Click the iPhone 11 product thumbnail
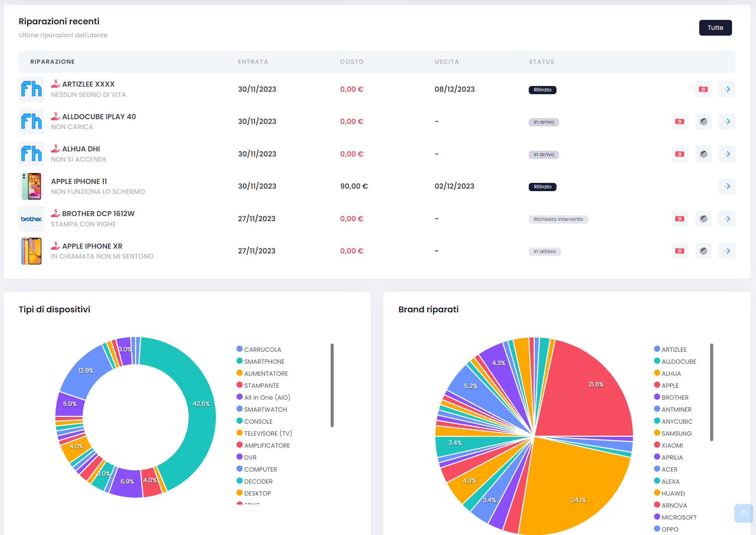This screenshot has width=756, height=535. (x=31, y=186)
